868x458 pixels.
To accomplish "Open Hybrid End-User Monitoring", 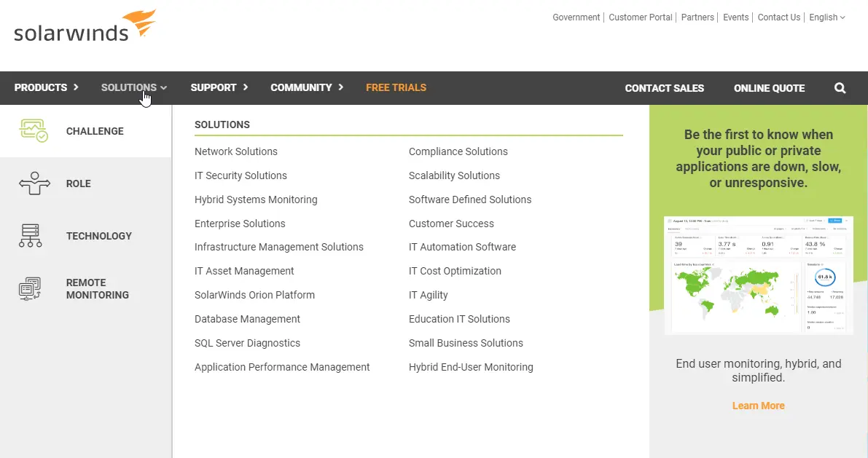I will [471, 367].
